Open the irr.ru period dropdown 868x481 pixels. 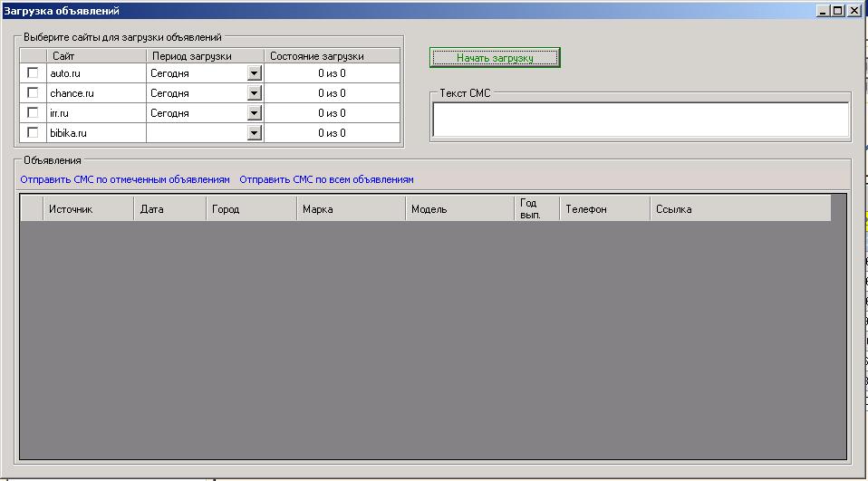pyautogui.click(x=254, y=113)
